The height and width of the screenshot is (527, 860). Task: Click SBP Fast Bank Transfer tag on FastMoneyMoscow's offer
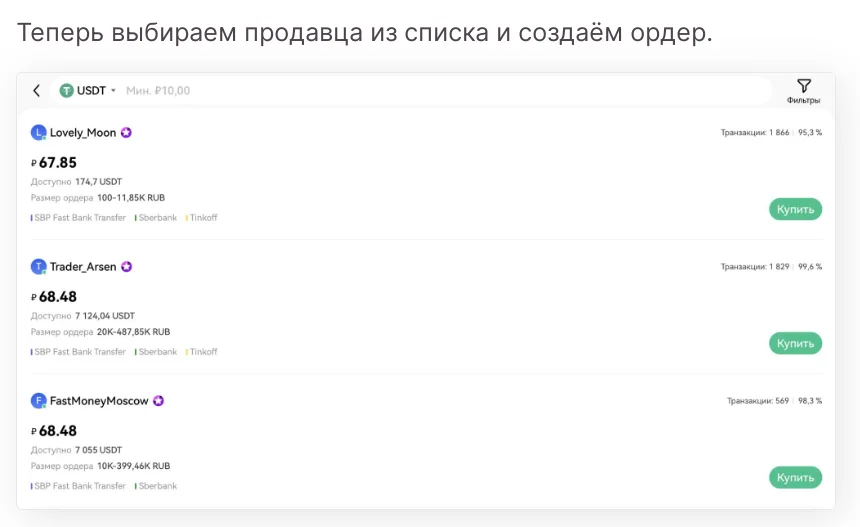pyautogui.click(x=80, y=486)
